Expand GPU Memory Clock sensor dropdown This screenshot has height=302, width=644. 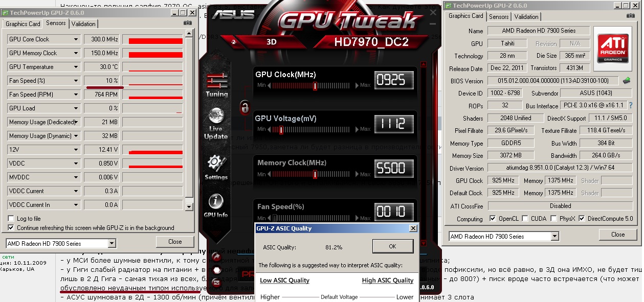tap(76, 53)
